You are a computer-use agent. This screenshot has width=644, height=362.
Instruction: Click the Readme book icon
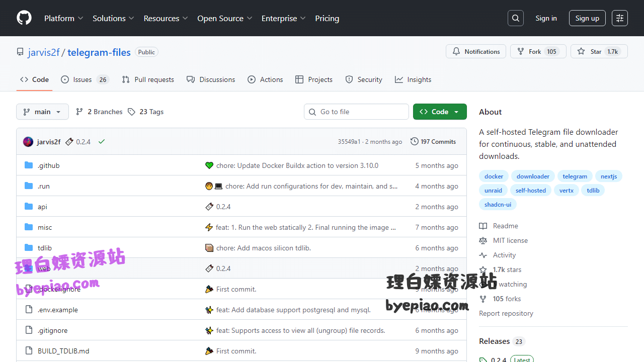point(483,226)
